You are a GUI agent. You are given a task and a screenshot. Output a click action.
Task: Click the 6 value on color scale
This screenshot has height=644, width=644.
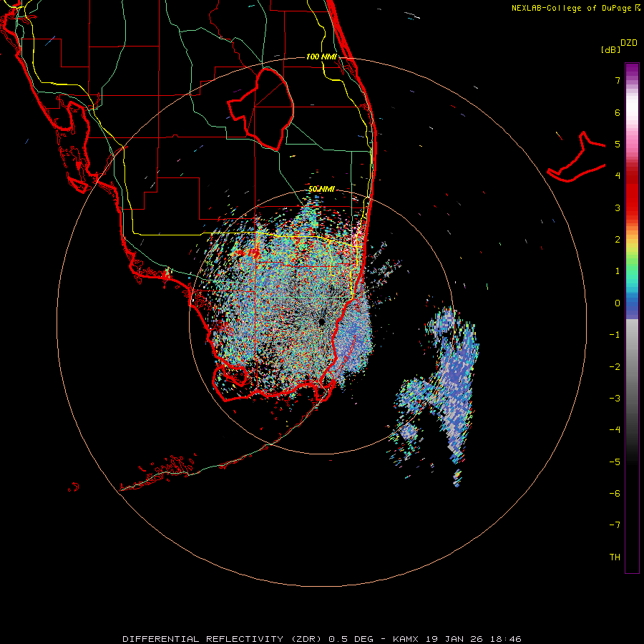[x=618, y=112]
